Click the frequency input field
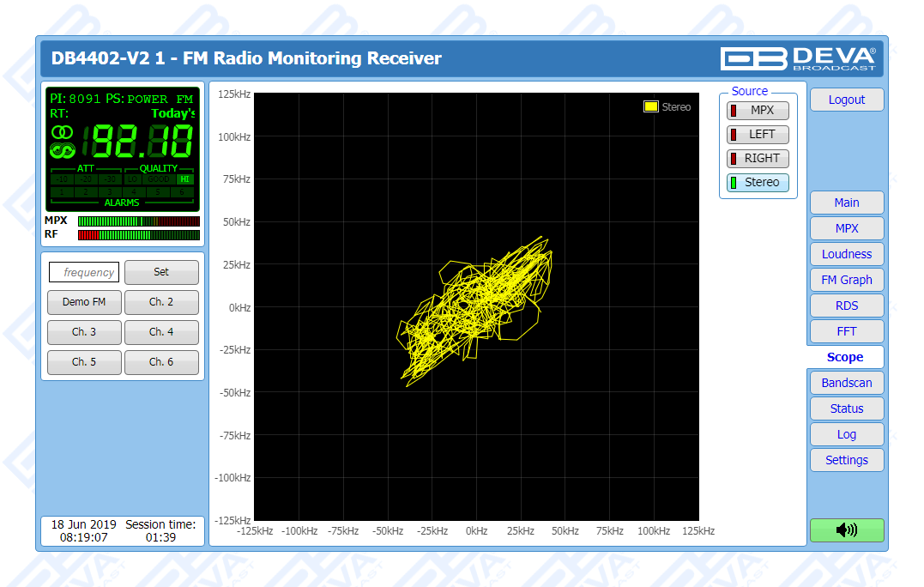Viewport: 924px width, 587px height. tap(84, 273)
